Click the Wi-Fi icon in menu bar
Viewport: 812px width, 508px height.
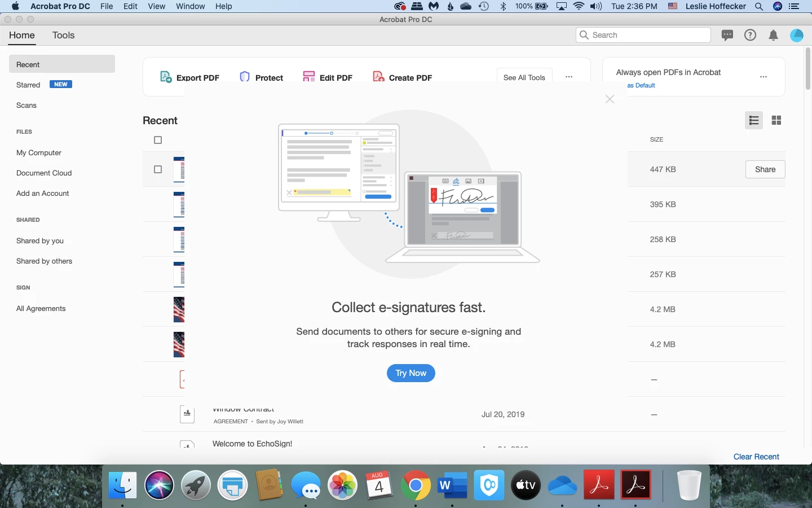(579, 6)
